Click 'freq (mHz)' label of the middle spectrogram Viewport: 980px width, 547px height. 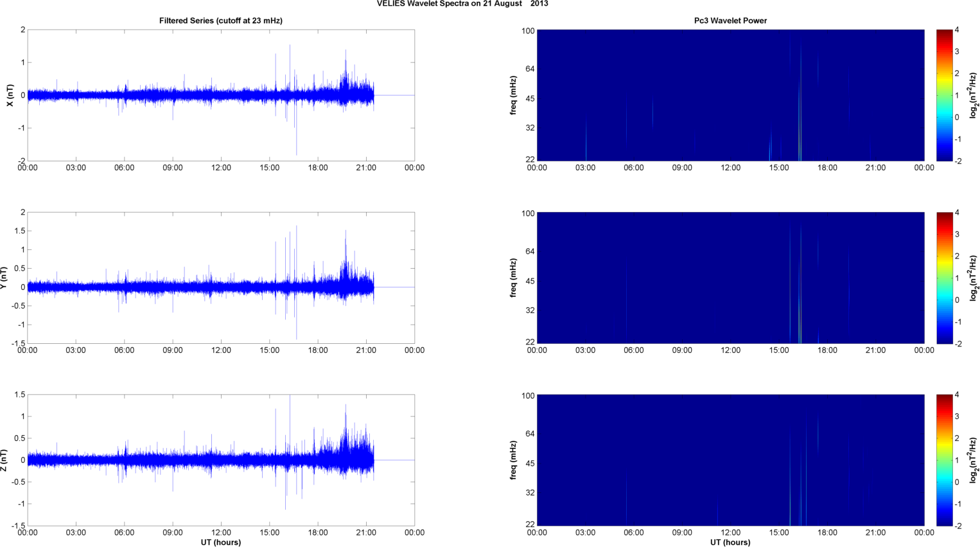click(x=513, y=278)
